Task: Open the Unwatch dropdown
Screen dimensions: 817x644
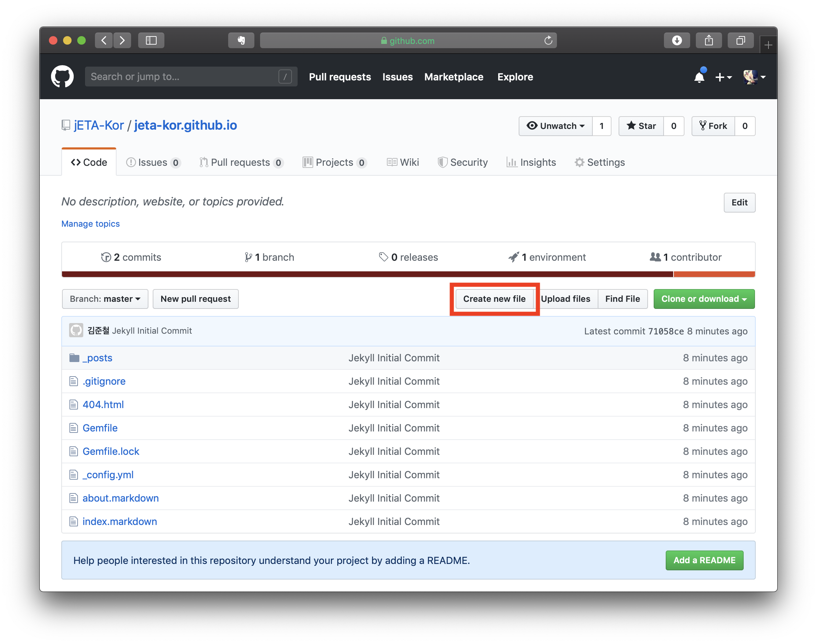Action: tap(556, 126)
